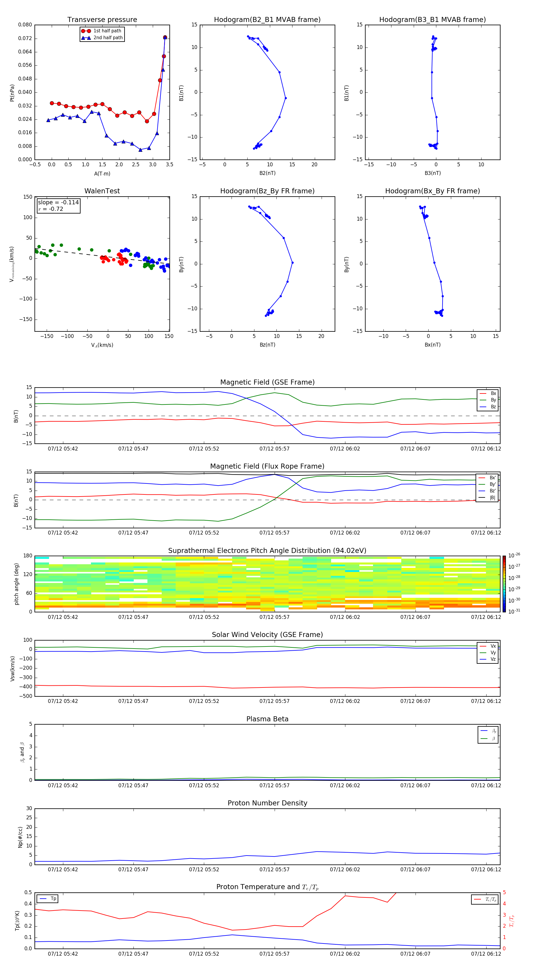
Task: Select the "1st half path" legend entry
Action: (102, 31)
